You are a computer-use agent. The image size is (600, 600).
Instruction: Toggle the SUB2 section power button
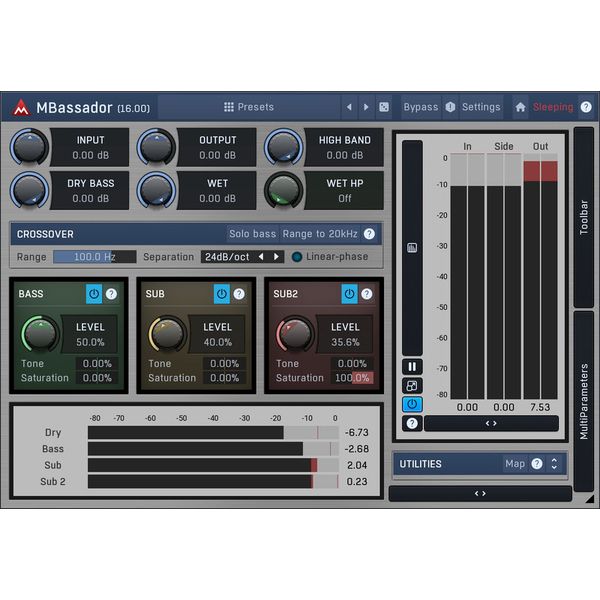349,294
